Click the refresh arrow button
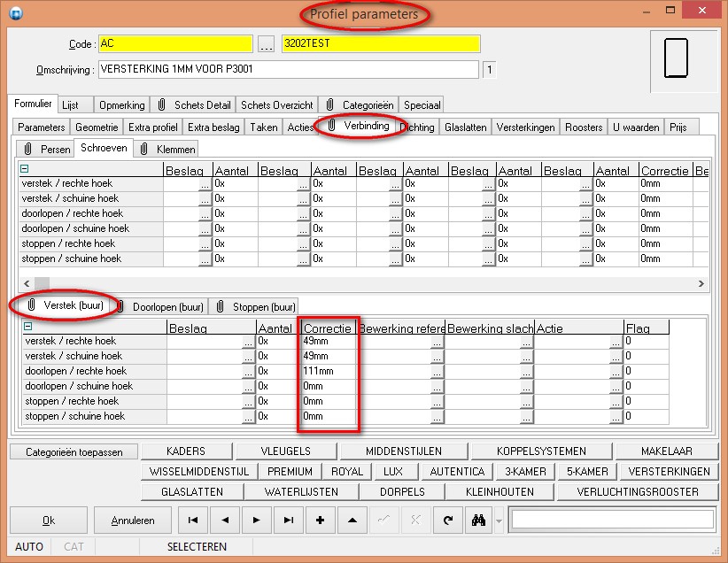 447,521
